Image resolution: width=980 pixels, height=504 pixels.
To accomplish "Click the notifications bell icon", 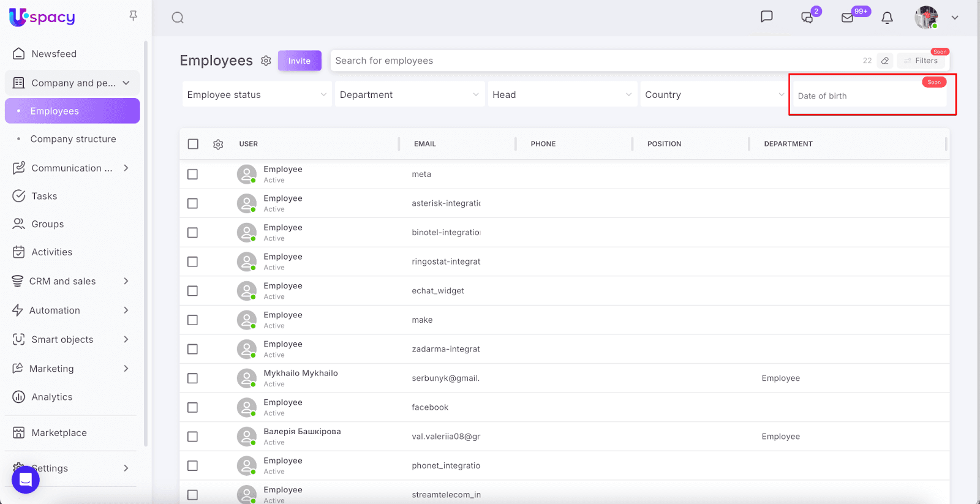I will (887, 18).
